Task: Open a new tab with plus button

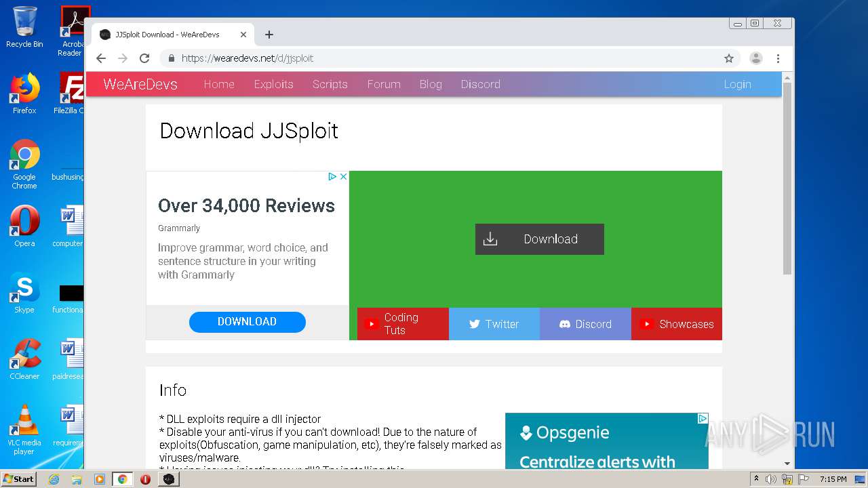Action: [269, 35]
